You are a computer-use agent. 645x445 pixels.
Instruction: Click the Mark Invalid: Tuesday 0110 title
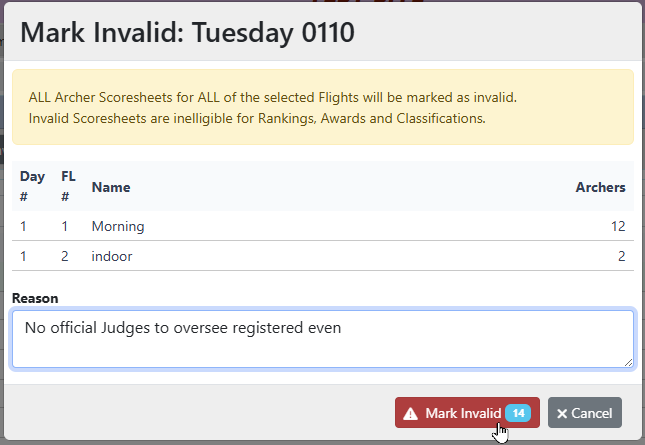point(187,32)
